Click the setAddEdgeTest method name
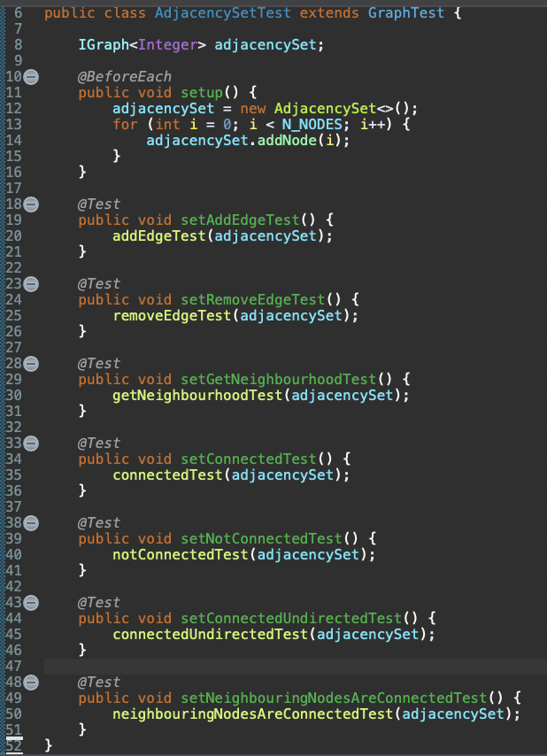Screen dimensions: 547x756 241,220
